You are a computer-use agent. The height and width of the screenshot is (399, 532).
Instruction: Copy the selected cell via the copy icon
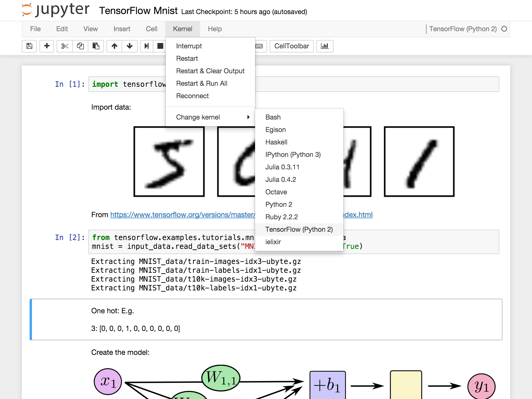point(80,46)
